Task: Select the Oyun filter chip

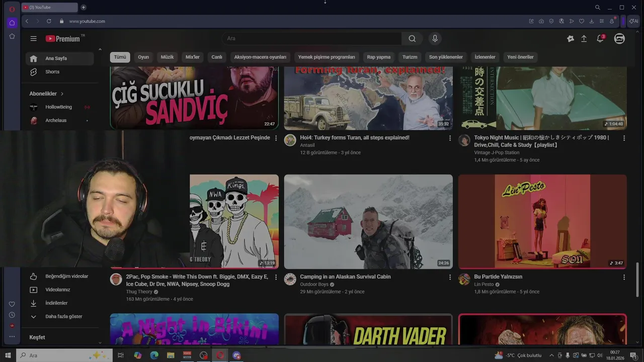Action: point(143,57)
